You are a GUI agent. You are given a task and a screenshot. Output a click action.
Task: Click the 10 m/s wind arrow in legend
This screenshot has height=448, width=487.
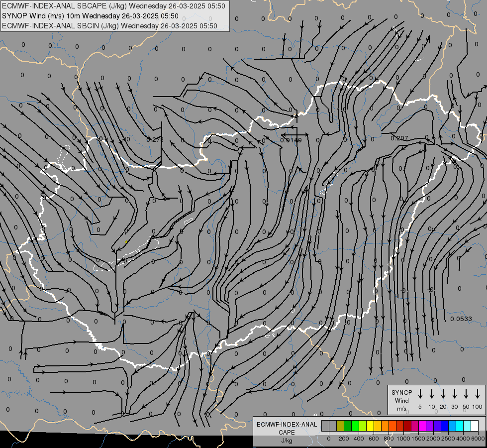click(431, 394)
